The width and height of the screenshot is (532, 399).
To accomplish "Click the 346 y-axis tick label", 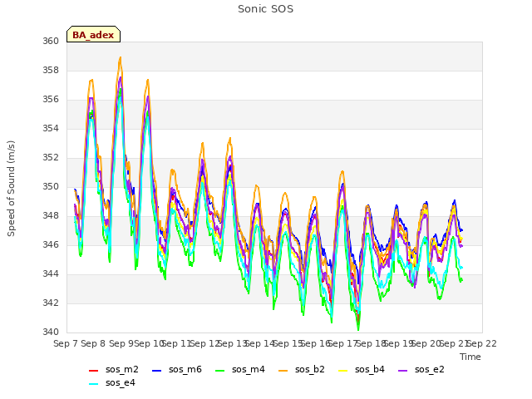I will [x=51, y=244].
